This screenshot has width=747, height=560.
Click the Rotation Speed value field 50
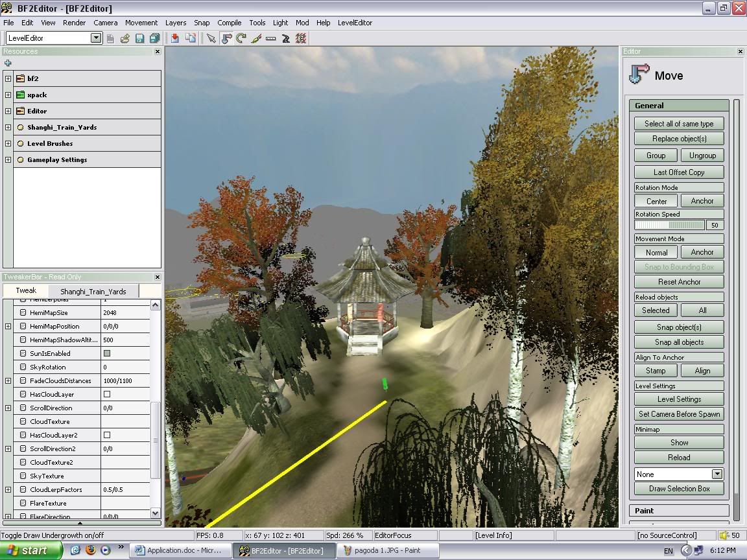coord(715,226)
